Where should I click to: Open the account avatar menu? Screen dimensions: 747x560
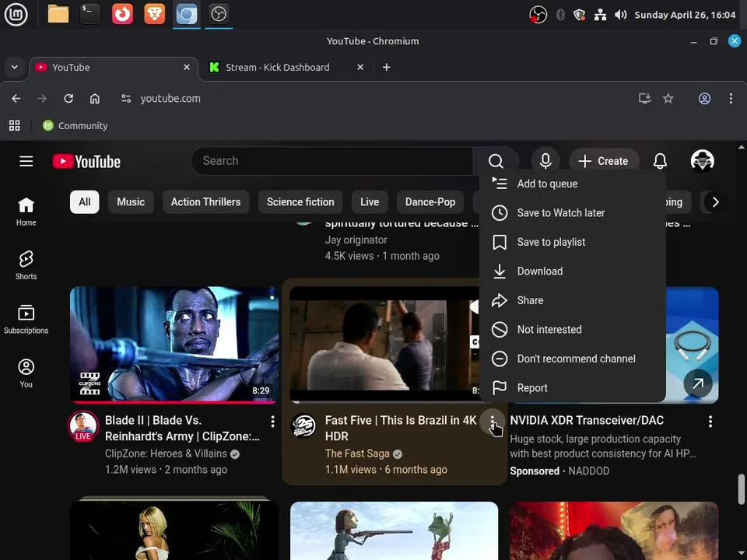coord(702,160)
